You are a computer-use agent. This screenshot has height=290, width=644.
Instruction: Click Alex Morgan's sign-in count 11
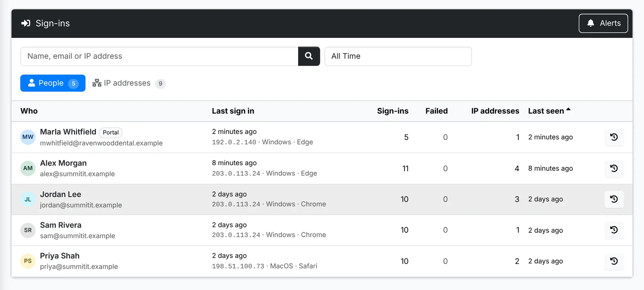(405, 168)
